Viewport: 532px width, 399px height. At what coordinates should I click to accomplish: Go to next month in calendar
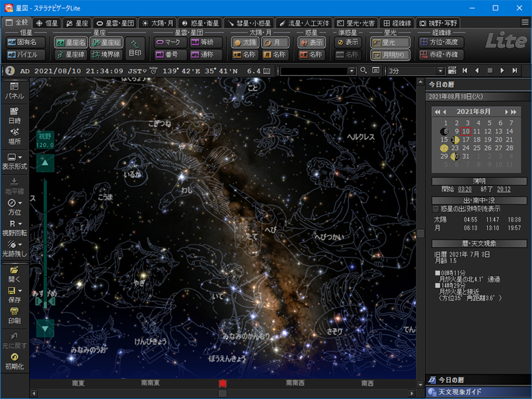point(506,112)
